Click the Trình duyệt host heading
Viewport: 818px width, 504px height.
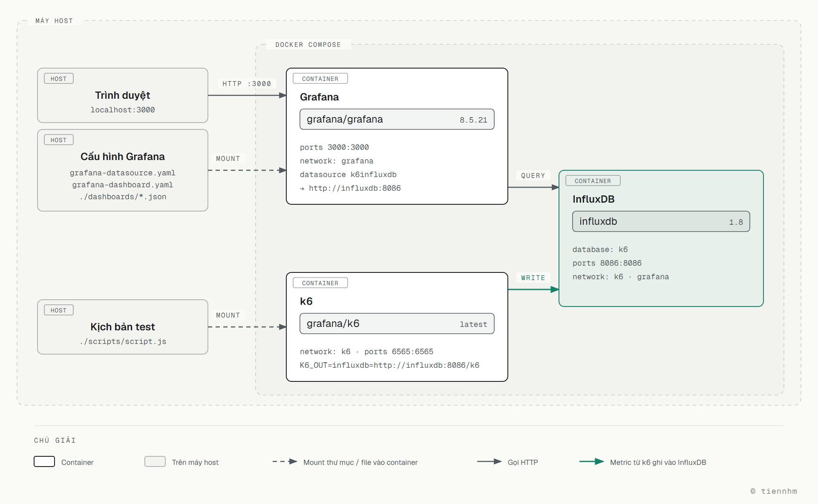(x=123, y=95)
